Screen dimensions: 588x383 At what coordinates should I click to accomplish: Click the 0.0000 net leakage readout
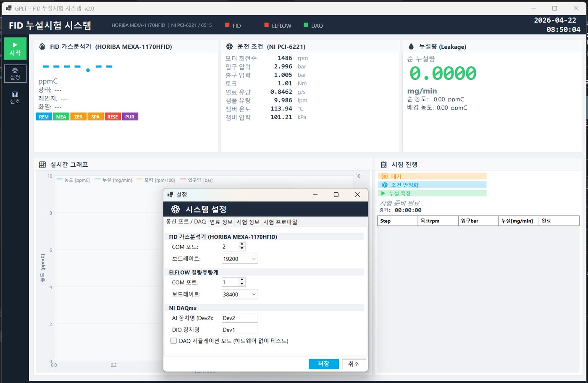click(x=443, y=73)
